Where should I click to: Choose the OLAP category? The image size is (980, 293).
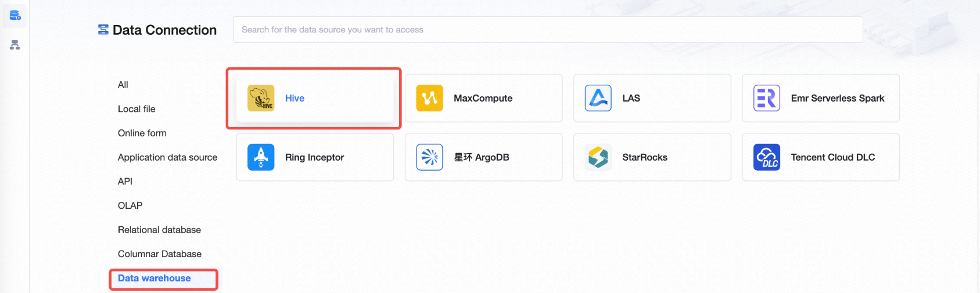pyautogui.click(x=130, y=206)
